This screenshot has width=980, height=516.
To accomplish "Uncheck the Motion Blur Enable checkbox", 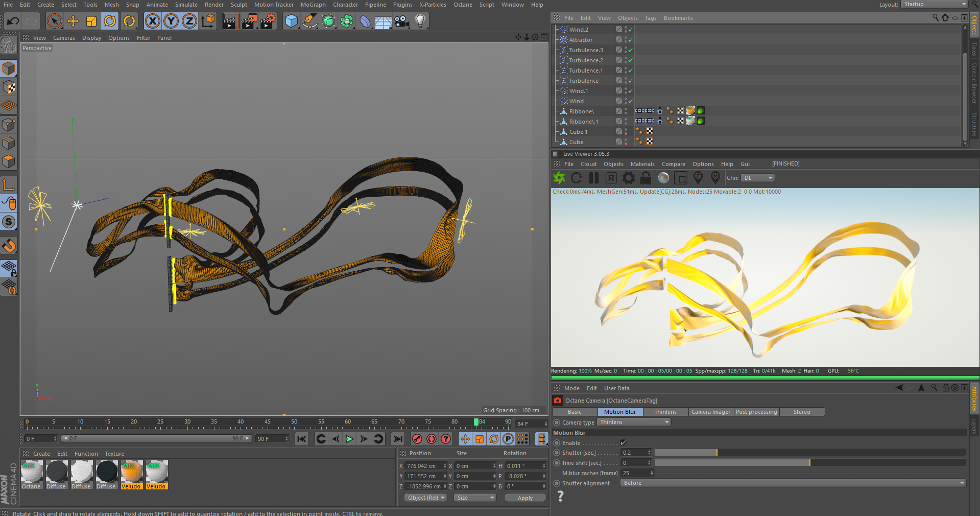I will point(623,443).
